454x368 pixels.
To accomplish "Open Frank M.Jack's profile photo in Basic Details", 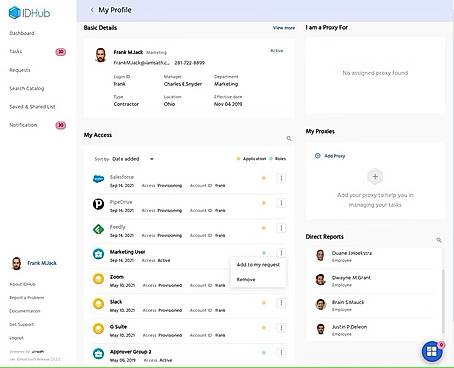I will pyautogui.click(x=100, y=55).
